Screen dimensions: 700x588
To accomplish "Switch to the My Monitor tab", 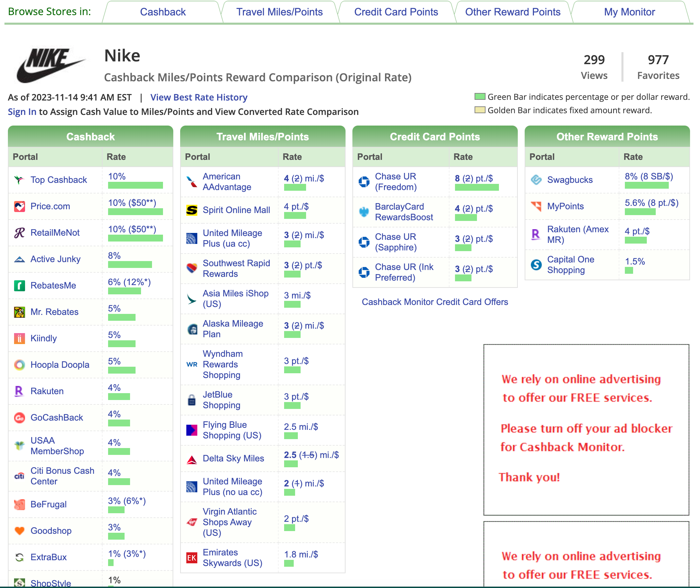I will point(629,12).
